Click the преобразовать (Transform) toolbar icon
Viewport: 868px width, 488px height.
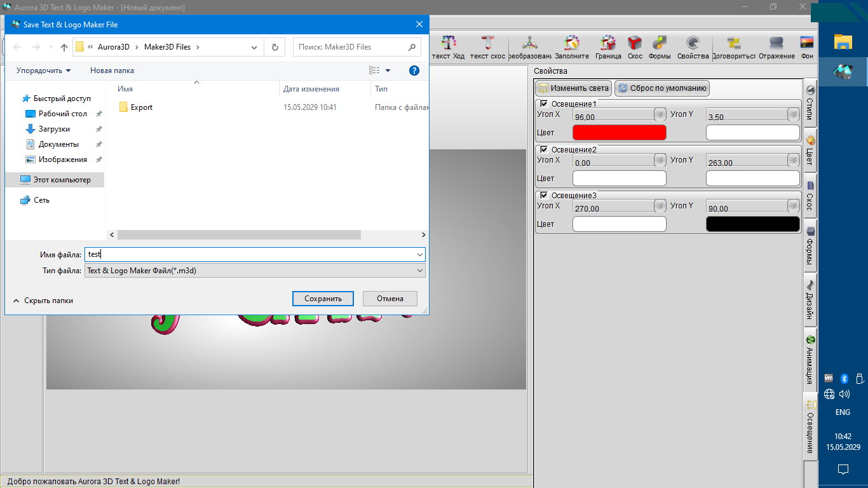pos(529,47)
